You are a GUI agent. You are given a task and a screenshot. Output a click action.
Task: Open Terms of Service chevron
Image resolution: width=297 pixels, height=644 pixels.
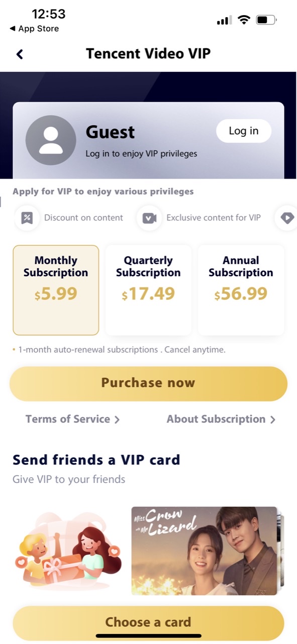pyautogui.click(x=117, y=420)
